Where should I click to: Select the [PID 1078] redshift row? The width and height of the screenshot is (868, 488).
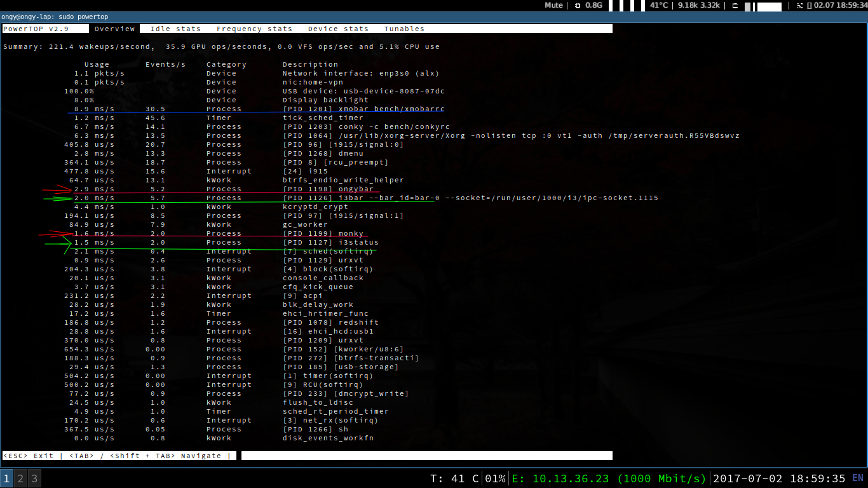[x=221, y=322]
